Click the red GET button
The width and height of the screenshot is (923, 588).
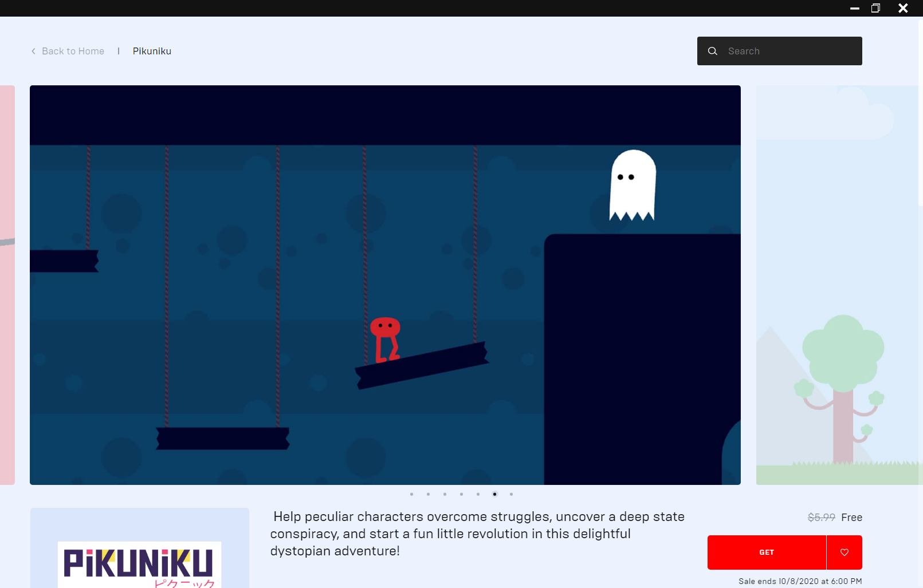coord(767,553)
